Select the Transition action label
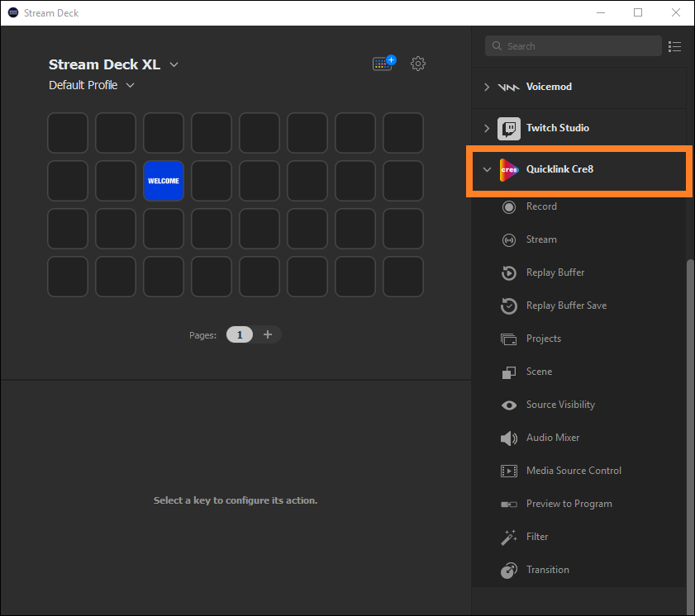Screen dimensions: 695x616 point(547,570)
